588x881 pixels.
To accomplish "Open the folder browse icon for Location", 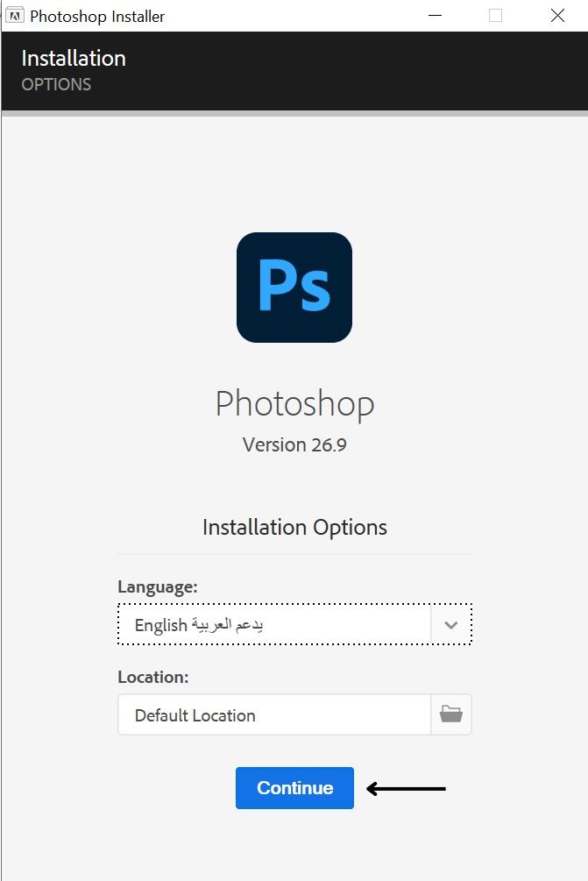I will click(x=451, y=714).
